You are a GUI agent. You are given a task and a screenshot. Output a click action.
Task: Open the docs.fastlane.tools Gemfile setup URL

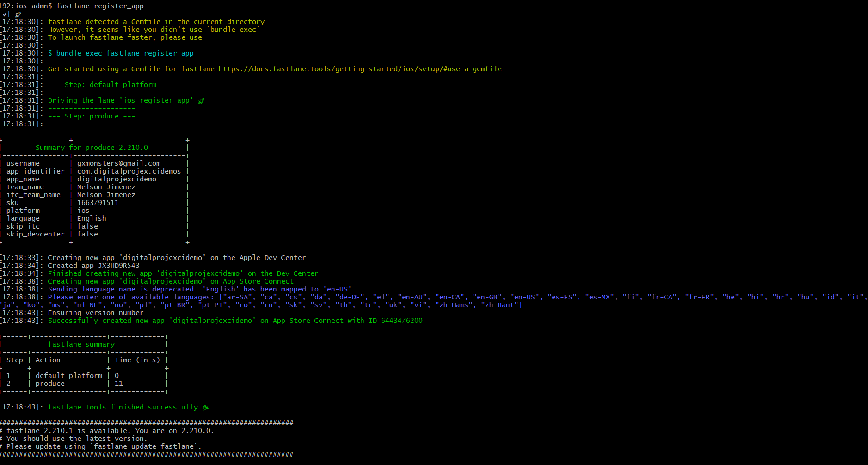(x=360, y=69)
